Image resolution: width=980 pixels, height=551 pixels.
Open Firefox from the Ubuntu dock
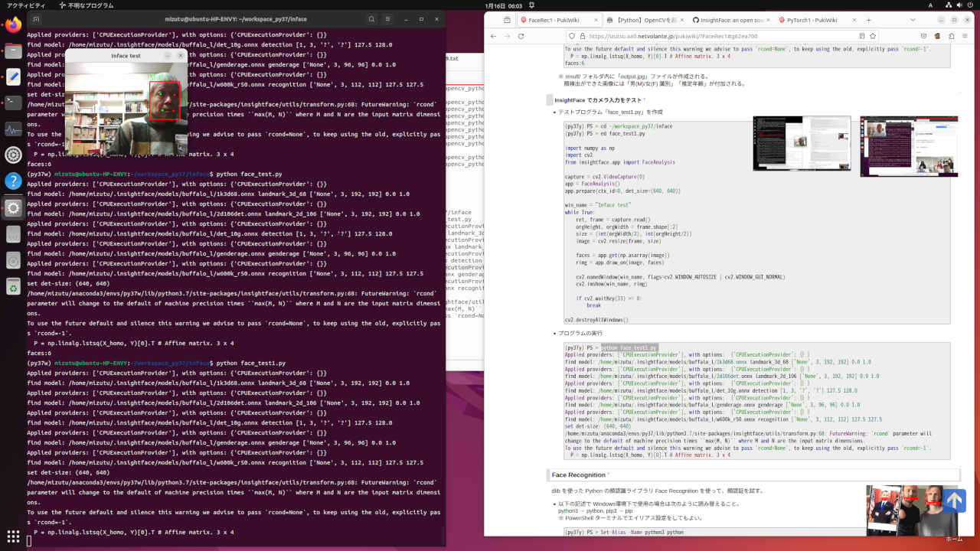[x=13, y=24]
